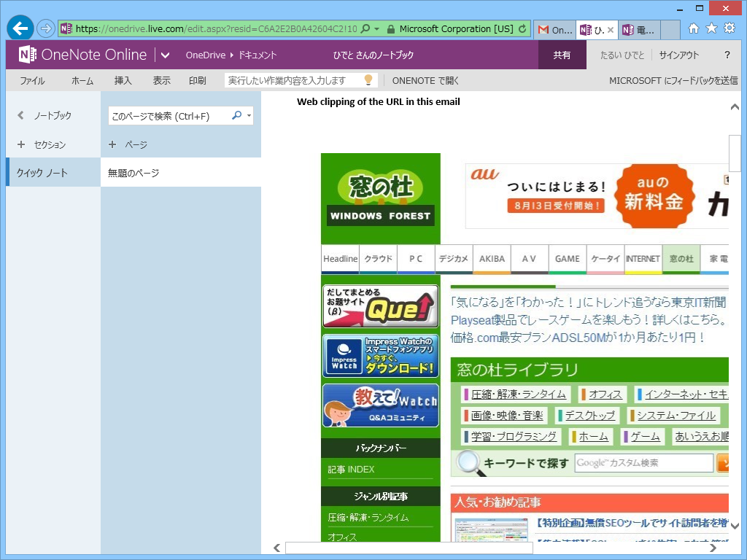Image resolution: width=747 pixels, height=560 pixels.
Task: Click the browser back arrow
Action: pyautogui.click(x=20, y=28)
